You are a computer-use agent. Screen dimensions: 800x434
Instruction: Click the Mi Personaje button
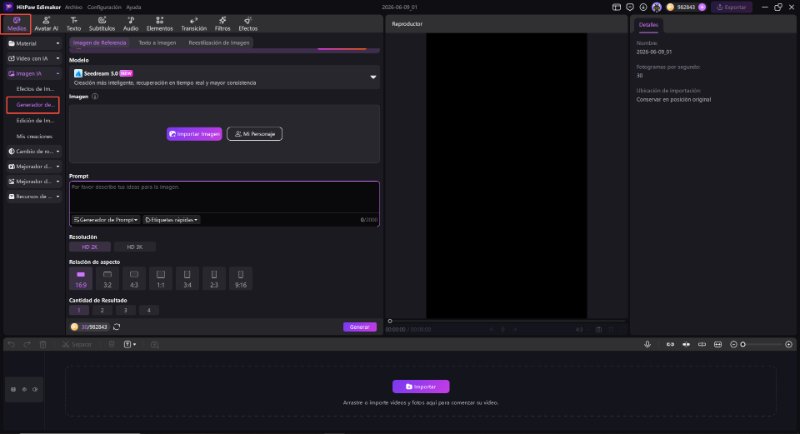[255, 134]
